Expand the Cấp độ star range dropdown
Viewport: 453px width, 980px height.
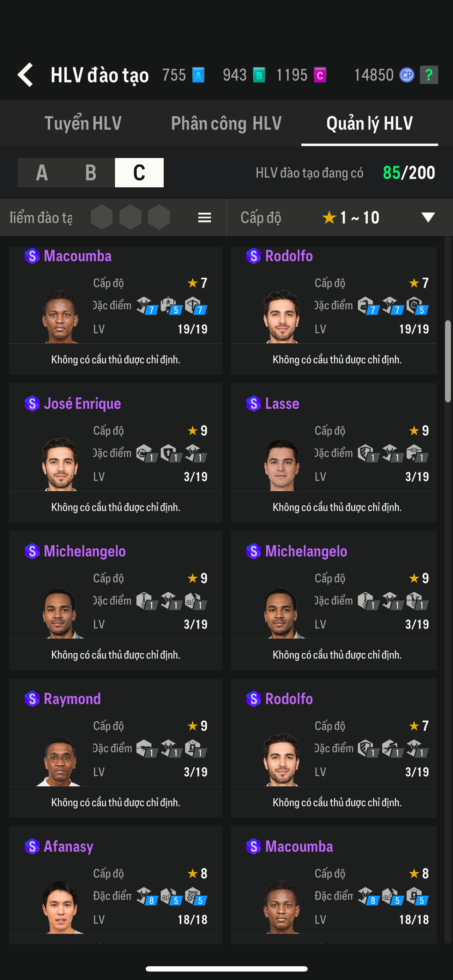428,217
